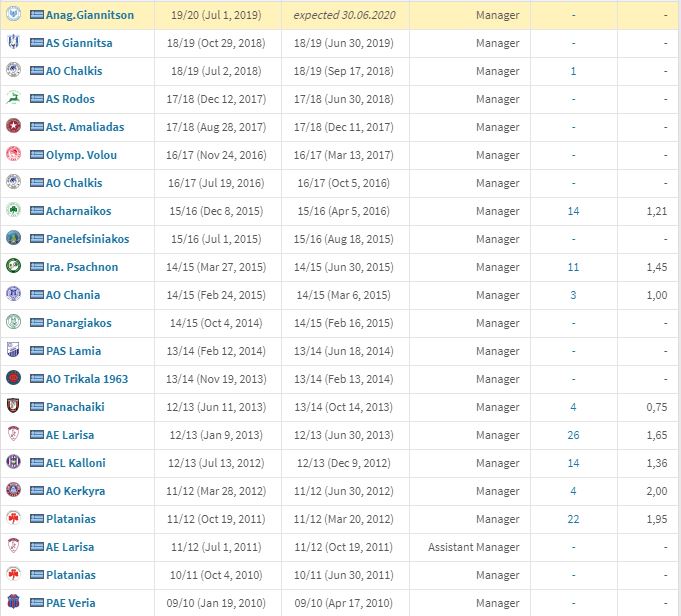Click the Ira. Psachnon club crest
Screen dimensions: 681x616
pyautogui.click(x=14, y=267)
